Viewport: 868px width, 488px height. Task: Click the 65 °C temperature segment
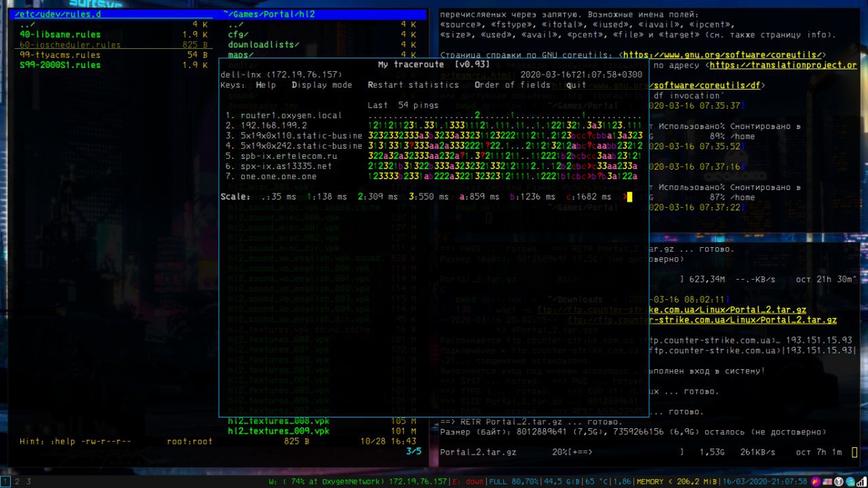pyautogui.click(x=596, y=481)
